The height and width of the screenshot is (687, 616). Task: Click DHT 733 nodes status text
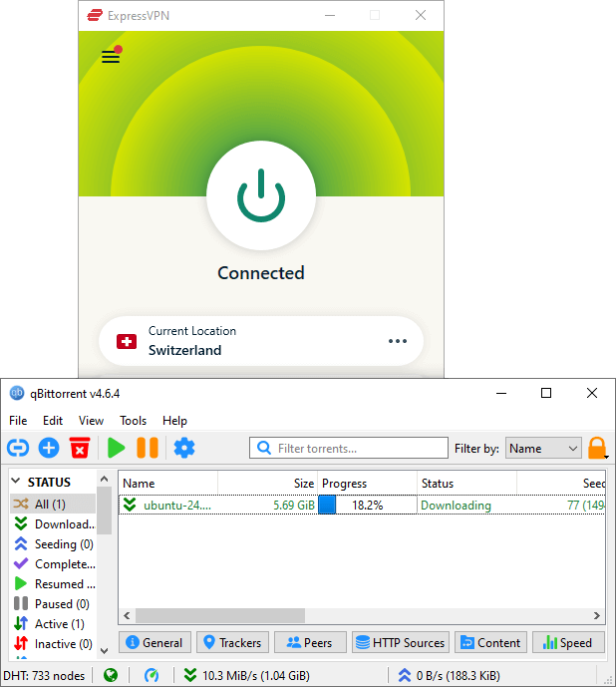44,676
